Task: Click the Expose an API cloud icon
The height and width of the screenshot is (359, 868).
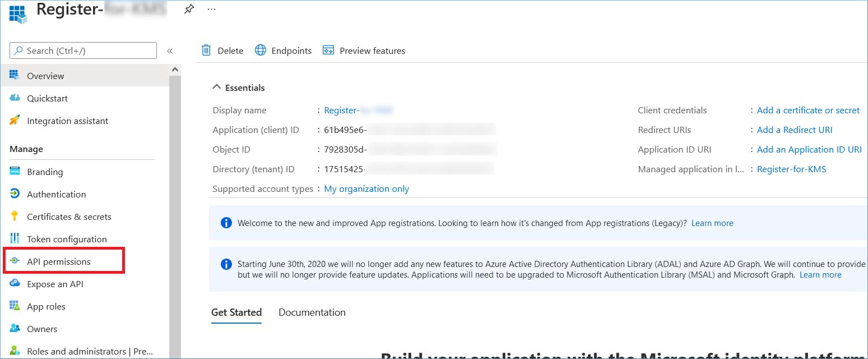Action: [15, 284]
